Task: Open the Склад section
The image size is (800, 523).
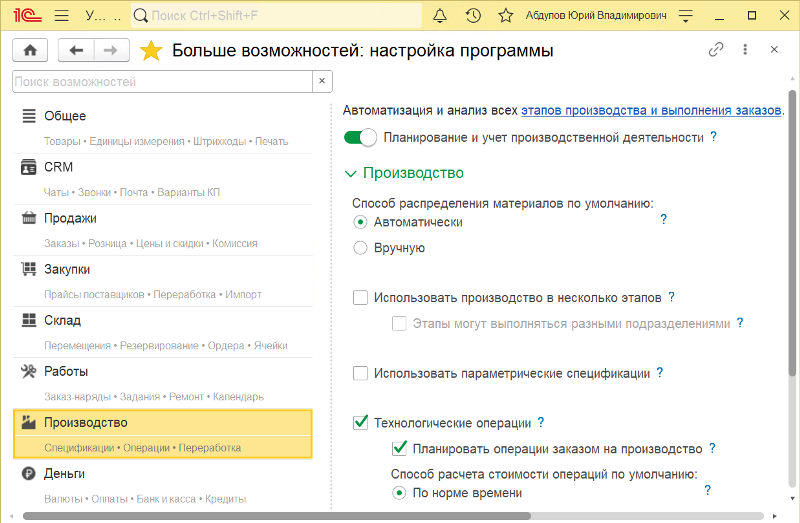Action: 162,332
